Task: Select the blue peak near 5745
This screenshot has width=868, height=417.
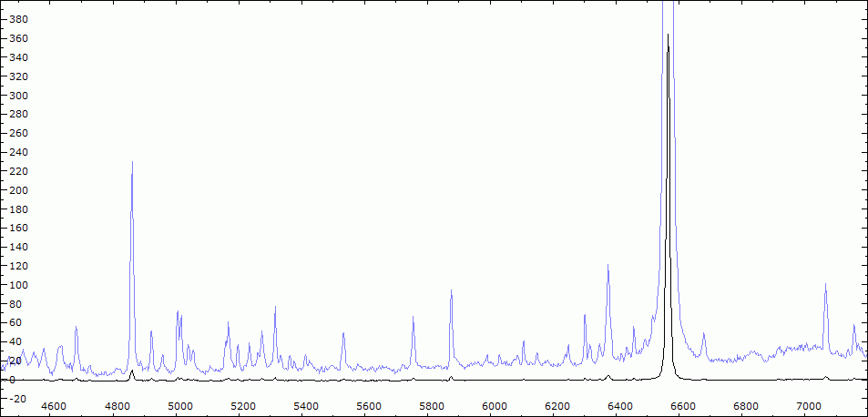Action: [413, 319]
